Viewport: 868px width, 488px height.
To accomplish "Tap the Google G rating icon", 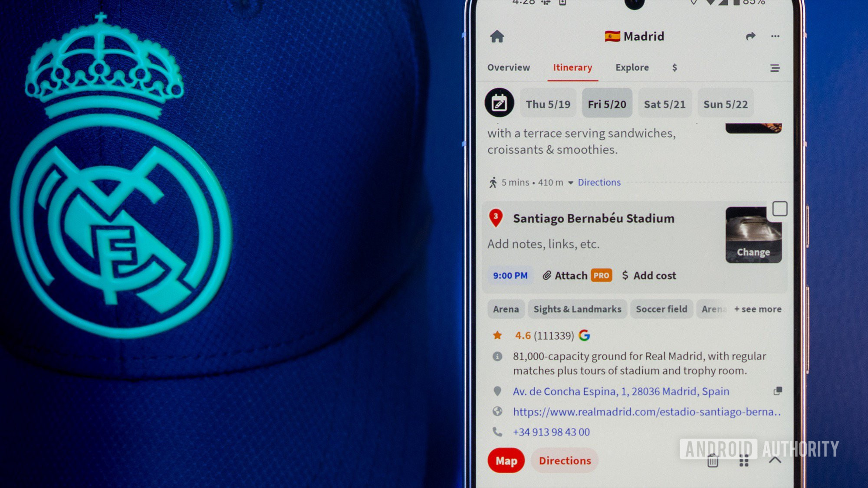I will click(585, 335).
